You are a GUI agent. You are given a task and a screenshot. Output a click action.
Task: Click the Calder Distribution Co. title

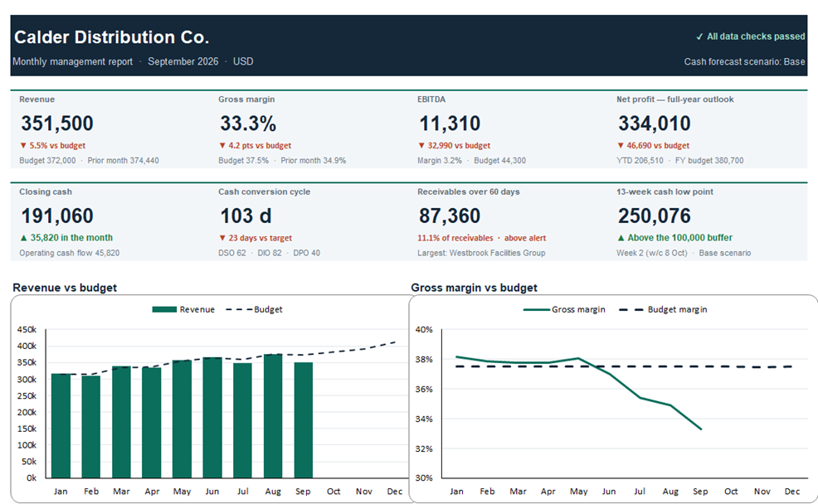112,37
